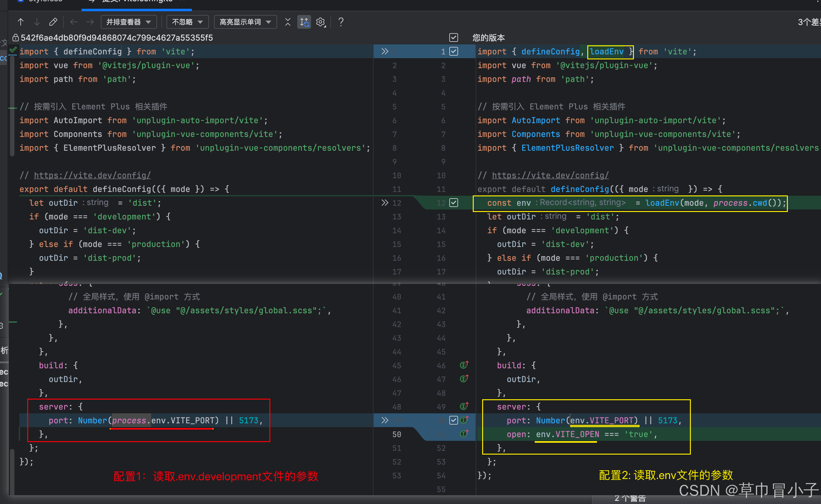Click ElementPlusResolver in right pane import

tap(568, 148)
